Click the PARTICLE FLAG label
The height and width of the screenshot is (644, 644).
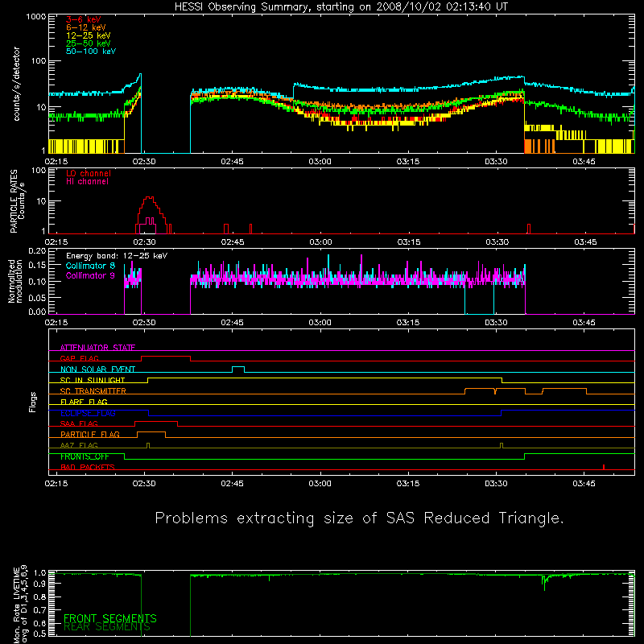tap(90, 435)
